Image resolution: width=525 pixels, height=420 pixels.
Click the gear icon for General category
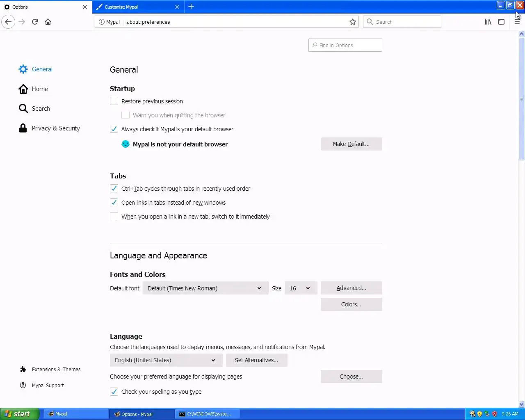coord(23,69)
